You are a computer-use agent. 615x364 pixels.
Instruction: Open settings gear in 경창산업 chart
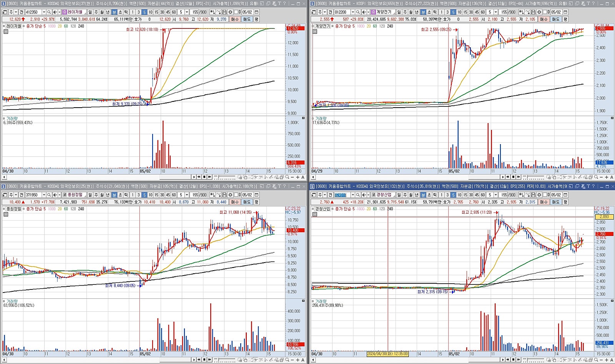539,195
